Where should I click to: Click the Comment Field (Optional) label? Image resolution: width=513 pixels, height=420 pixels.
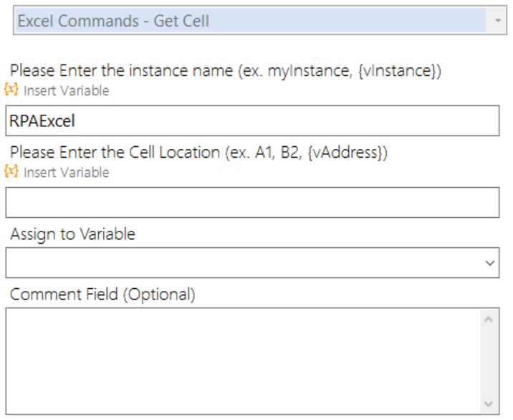[x=102, y=295]
